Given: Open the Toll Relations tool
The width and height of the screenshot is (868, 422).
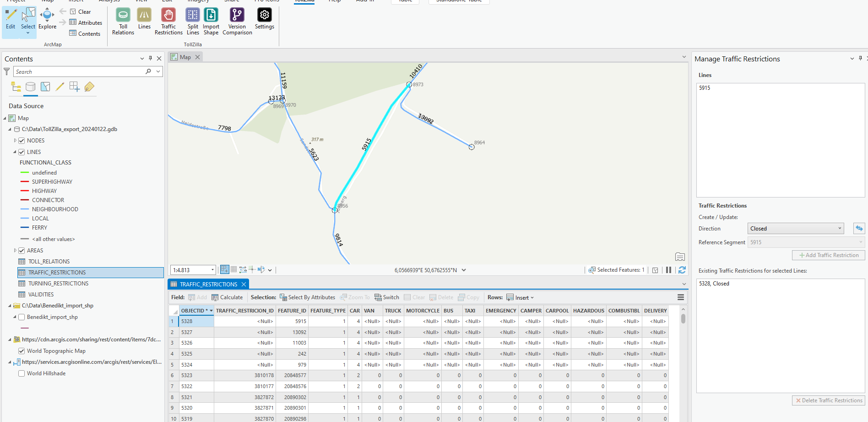Looking at the screenshot, I should 123,22.
